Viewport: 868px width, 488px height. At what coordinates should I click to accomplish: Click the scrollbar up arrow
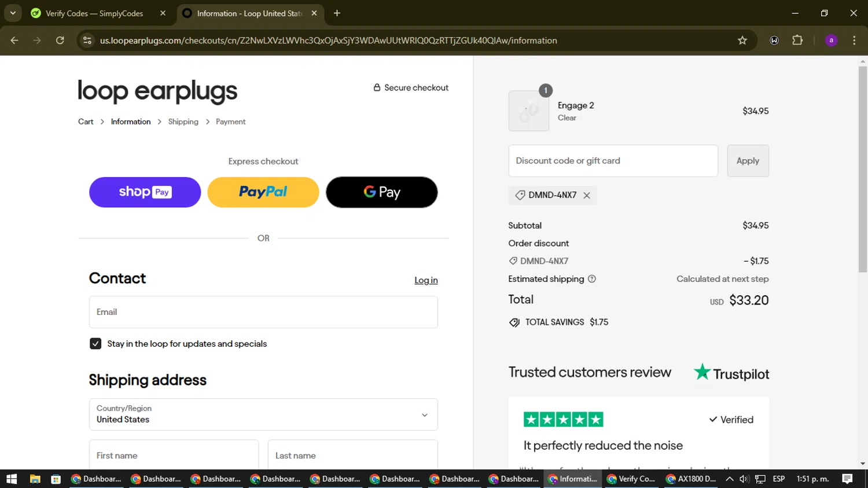click(863, 61)
